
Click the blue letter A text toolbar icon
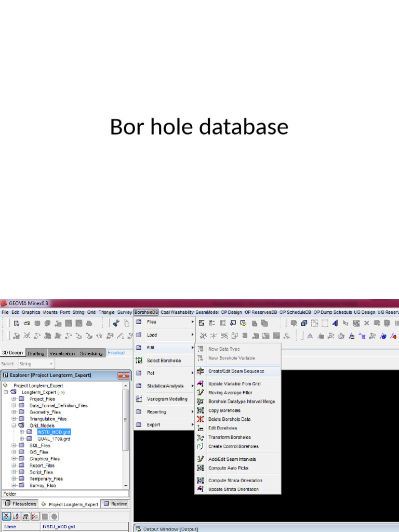335,323
